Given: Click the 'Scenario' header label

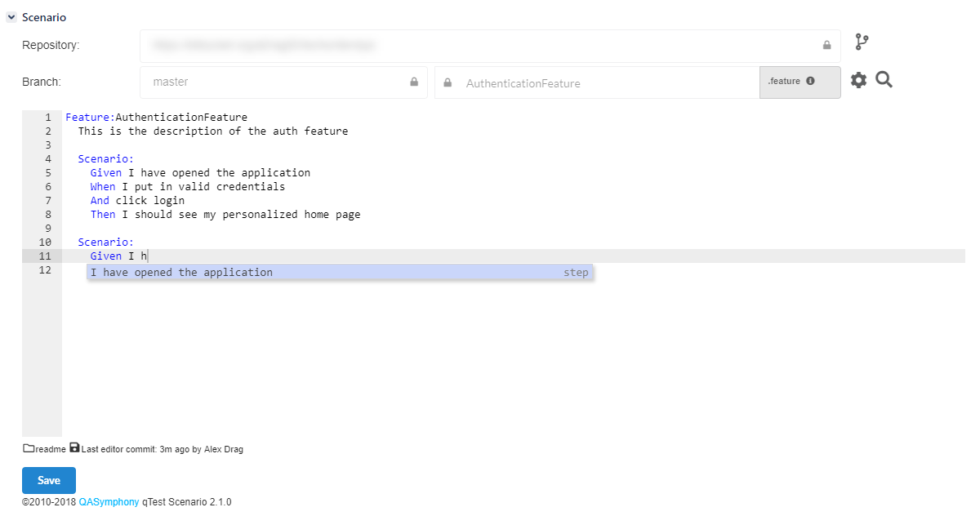Looking at the screenshot, I should [x=43, y=16].
